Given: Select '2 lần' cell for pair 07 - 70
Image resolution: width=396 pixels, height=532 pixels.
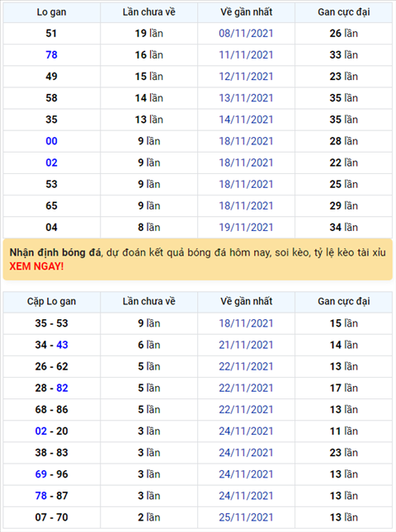Looking at the screenshot, I should point(149,517).
